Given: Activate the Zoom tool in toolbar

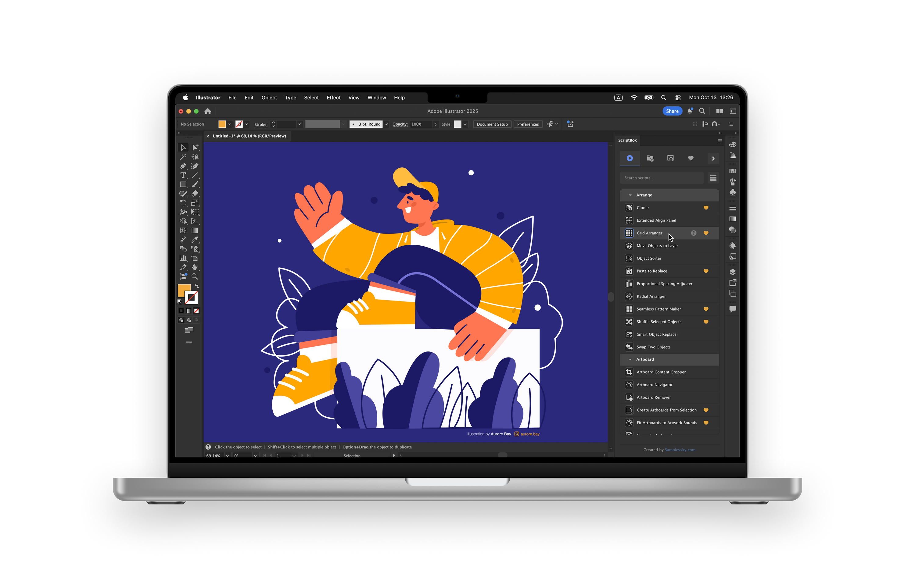Looking at the screenshot, I should [195, 276].
